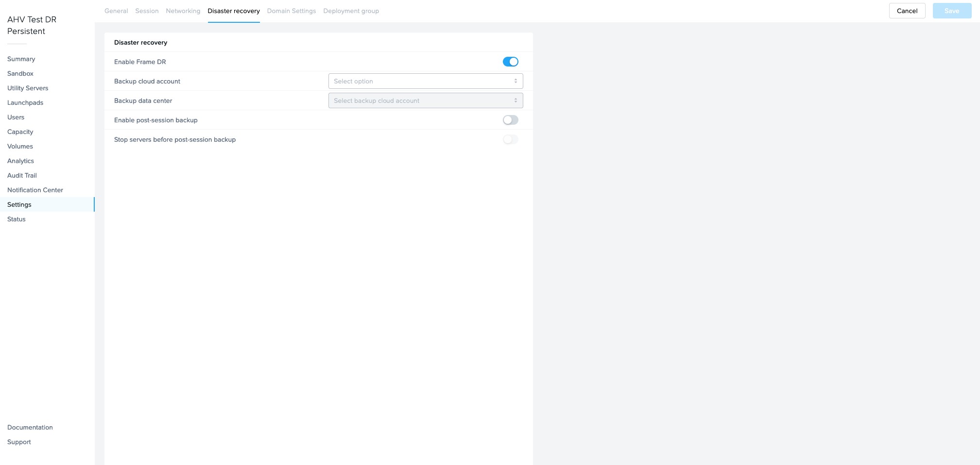Open the Support link
This screenshot has height=465, width=980.
[19, 442]
